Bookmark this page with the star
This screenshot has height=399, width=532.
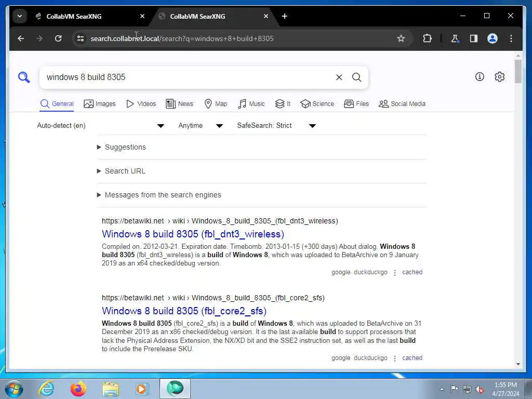[401, 38]
